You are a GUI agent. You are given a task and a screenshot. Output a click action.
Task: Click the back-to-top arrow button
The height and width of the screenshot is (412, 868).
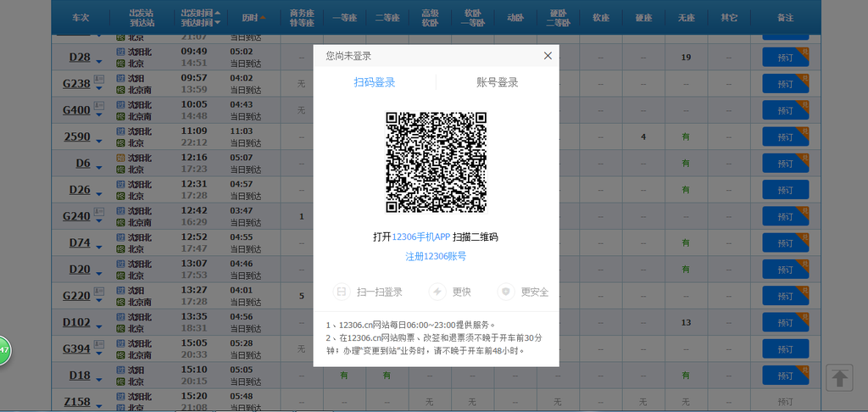click(x=840, y=378)
